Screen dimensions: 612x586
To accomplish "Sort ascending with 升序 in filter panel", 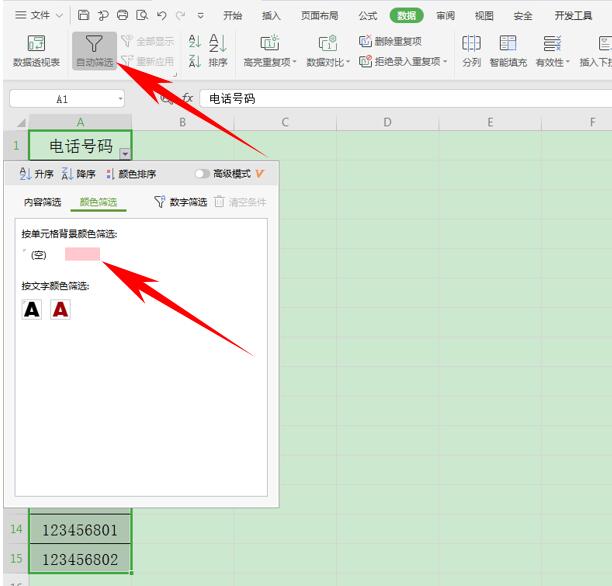I will pyautogui.click(x=36, y=174).
